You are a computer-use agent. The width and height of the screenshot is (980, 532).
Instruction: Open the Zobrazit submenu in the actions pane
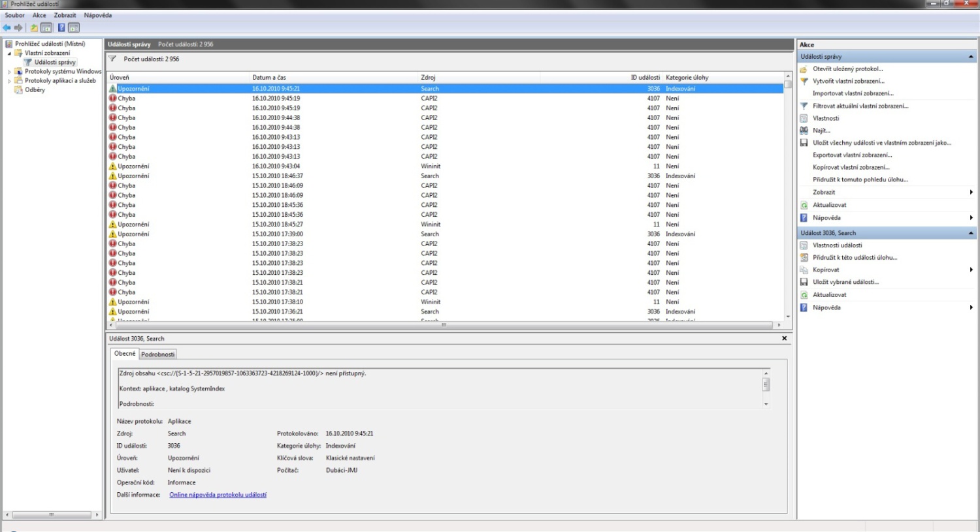(x=887, y=193)
